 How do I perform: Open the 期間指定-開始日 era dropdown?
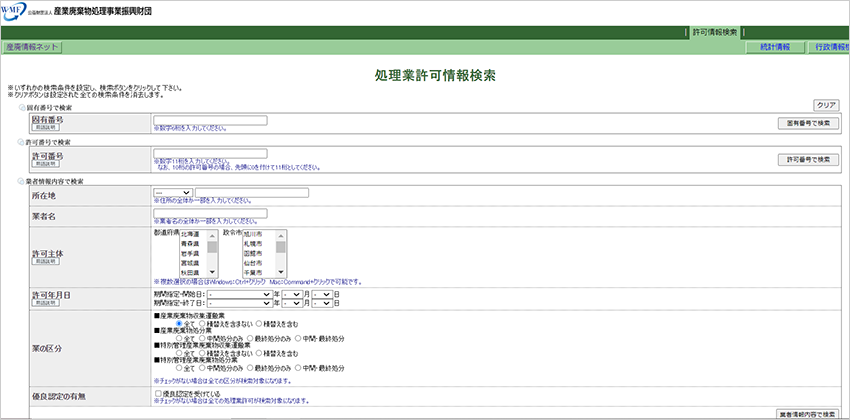[244, 294]
